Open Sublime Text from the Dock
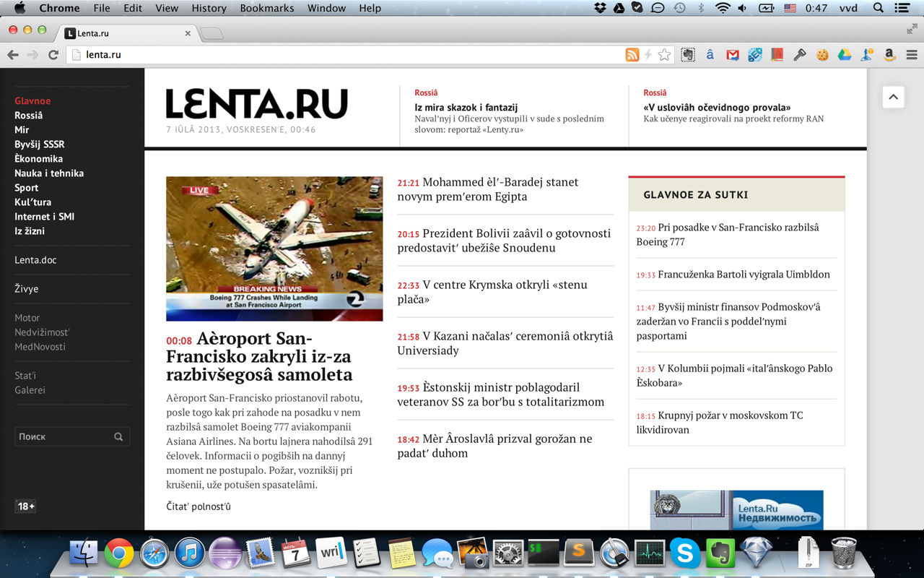 [x=578, y=553]
